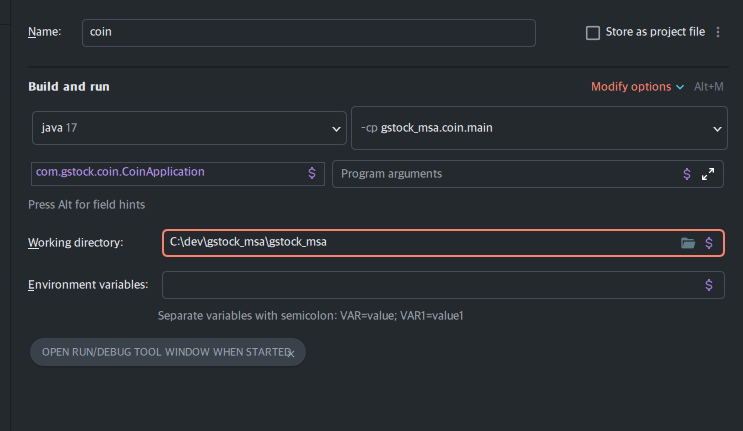
Task: Click the Working directory path field
Action: click(443, 243)
